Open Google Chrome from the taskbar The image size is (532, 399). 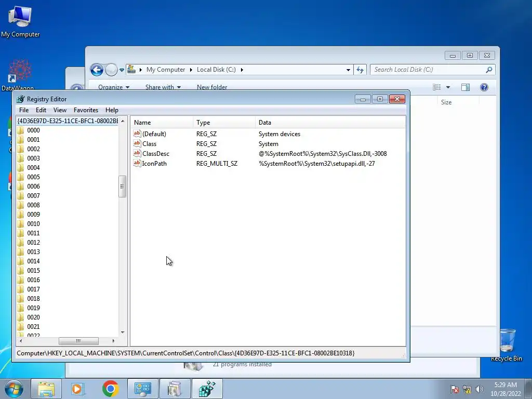coord(110,389)
